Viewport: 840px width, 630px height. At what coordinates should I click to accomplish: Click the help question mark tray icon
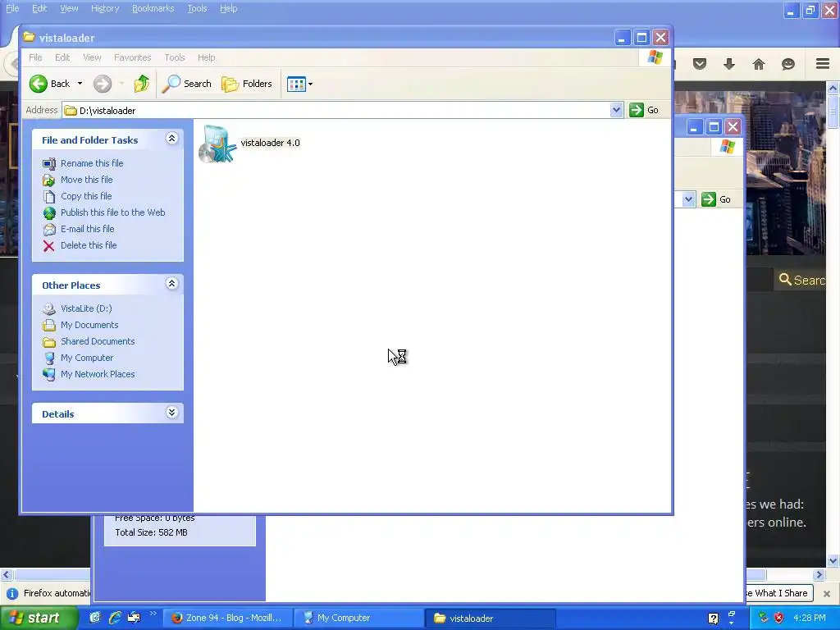tap(713, 619)
